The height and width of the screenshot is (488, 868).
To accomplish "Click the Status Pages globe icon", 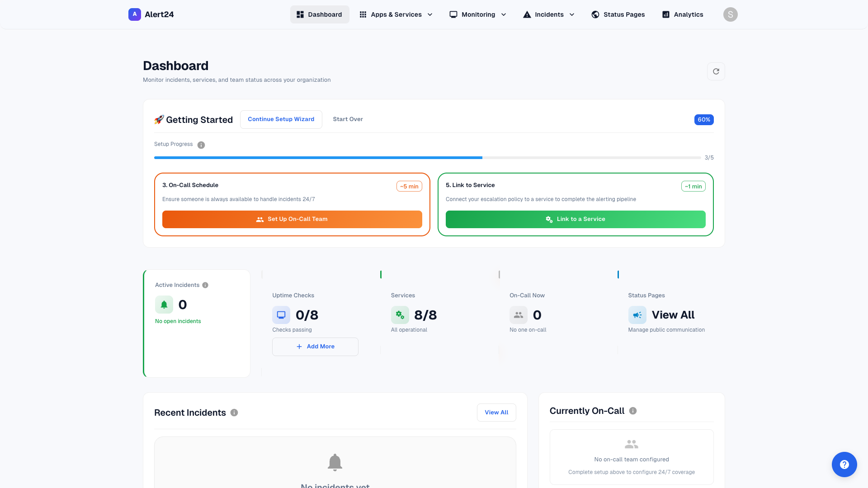I will (x=595, y=14).
